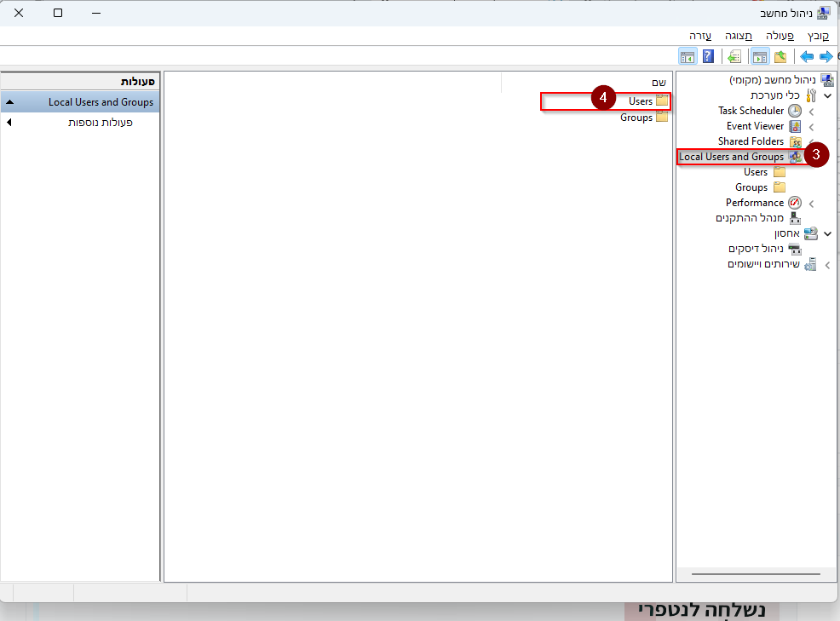840x621 pixels.
Task: Toggle Show/Hide Console Tree toolbar button
Action: click(759, 57)
